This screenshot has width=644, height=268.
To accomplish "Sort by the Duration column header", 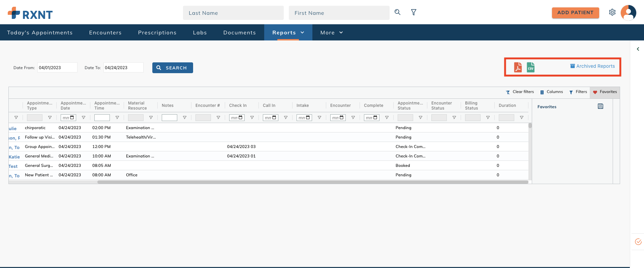I will [508, 106].
